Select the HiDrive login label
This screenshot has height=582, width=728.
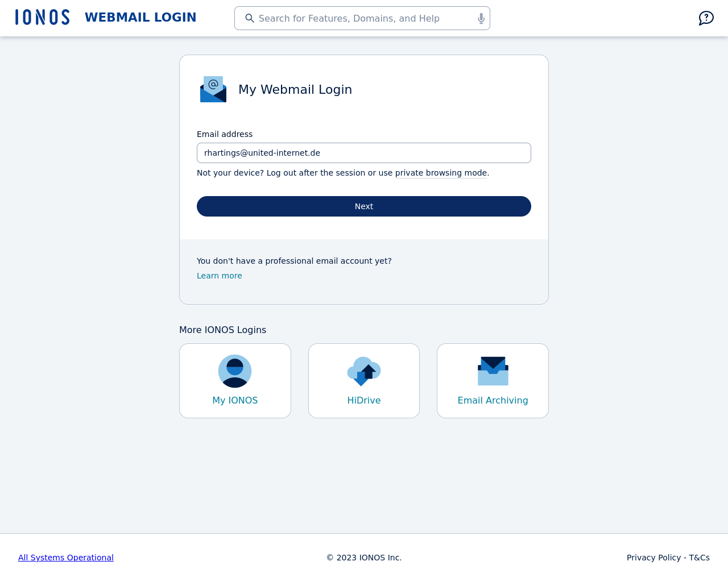(364, 400)
